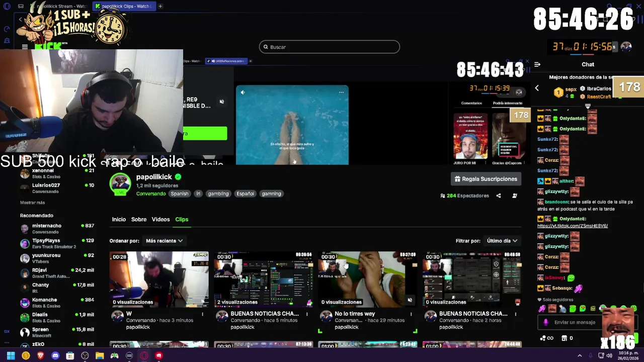Screen dimensions: 644x362
Task: Open the on-screen keyboard taskbar icon
Action: [129, 355]
